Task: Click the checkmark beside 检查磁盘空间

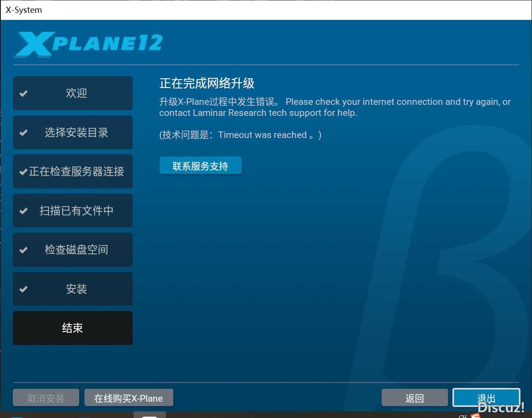Action: pyautogui.click(x=23, y=250)
